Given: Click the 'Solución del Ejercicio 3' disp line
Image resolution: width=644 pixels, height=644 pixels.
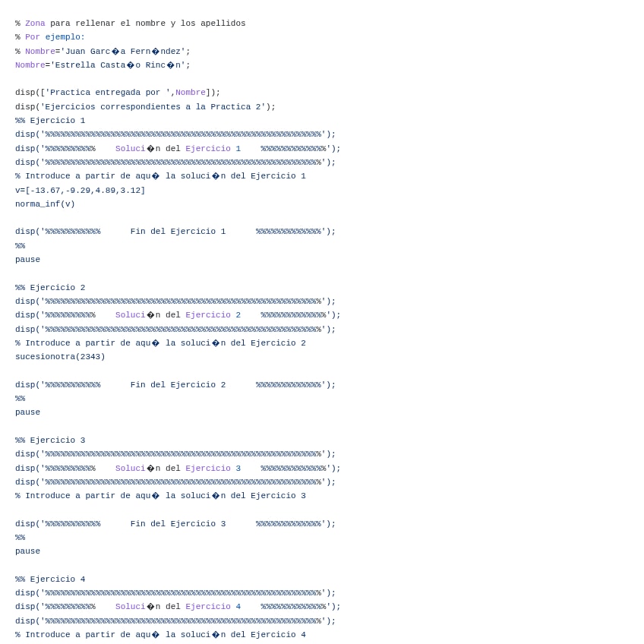Looking at the screenshot, I should click(x=178, y=469).
